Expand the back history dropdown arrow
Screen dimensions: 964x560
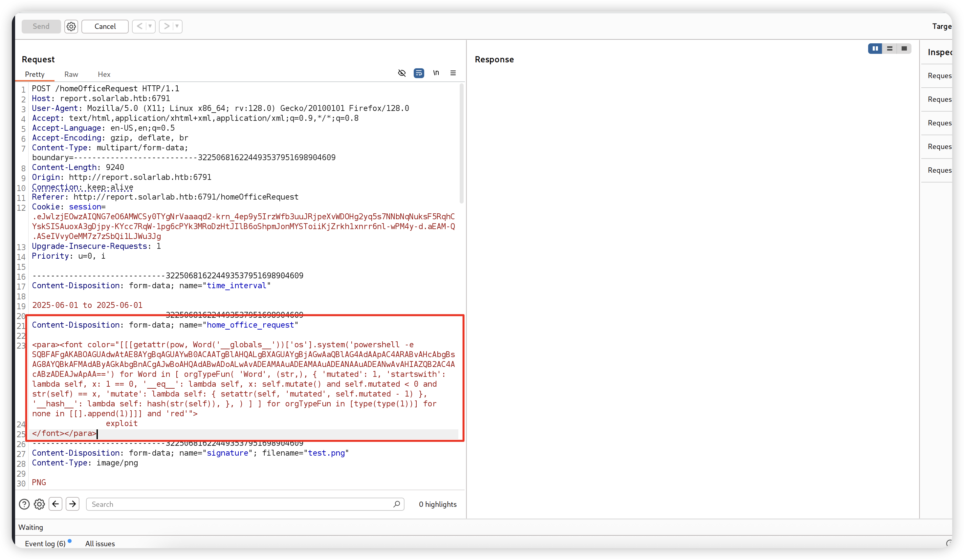[150, 26]
